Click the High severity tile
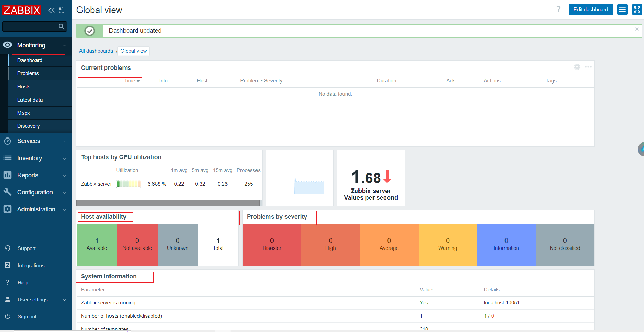This screenshot has width=644, height=332. 331,244
